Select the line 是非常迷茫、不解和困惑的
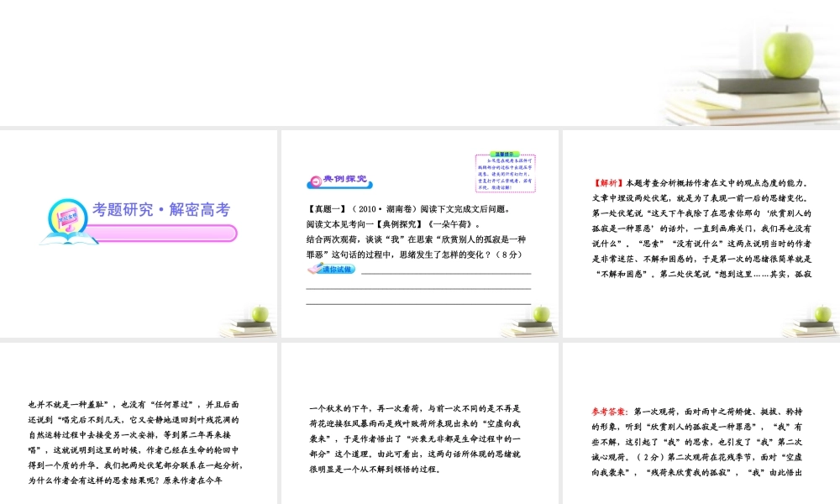 [x=701, y=259]
